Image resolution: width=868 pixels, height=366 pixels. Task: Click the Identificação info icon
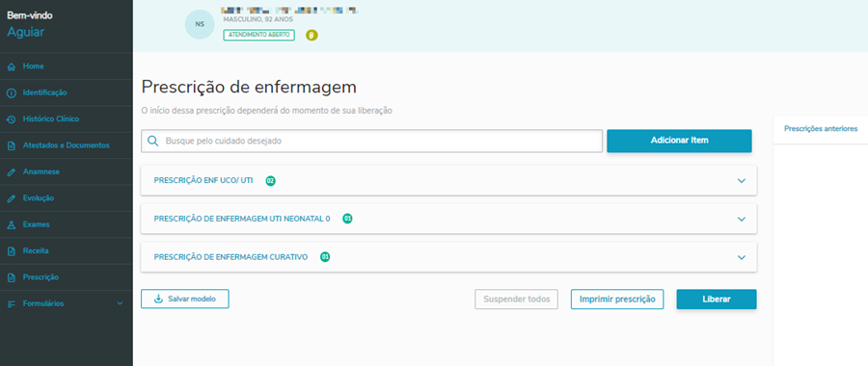(x=11, y=92)
